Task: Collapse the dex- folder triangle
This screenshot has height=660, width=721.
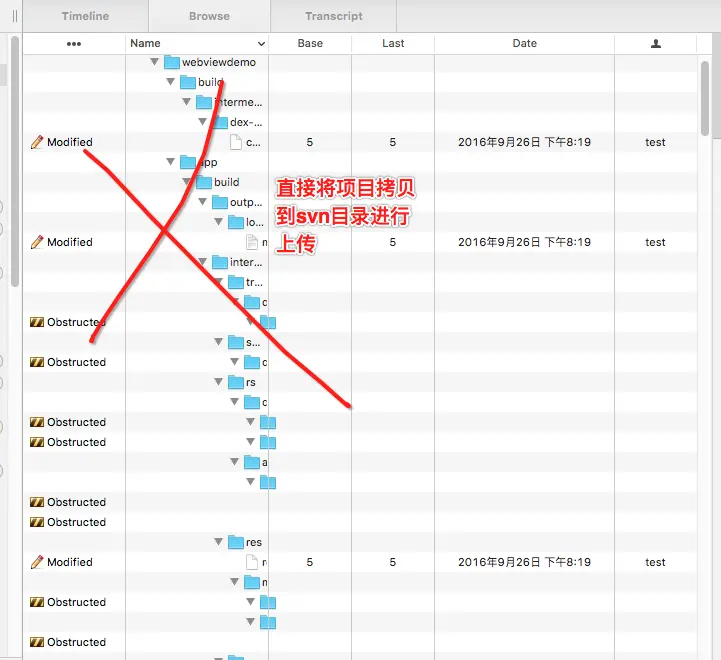Action: [202, 122]
